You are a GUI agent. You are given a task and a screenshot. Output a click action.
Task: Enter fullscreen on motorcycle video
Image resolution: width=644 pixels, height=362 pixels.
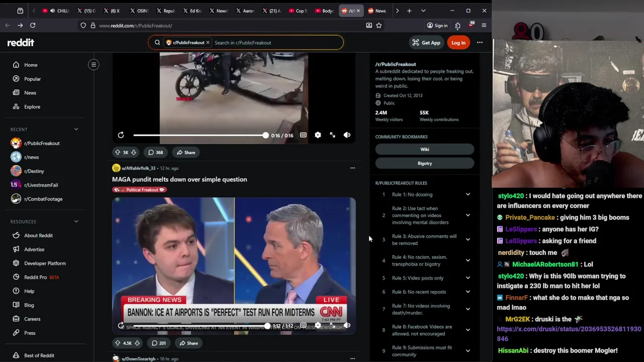[333, 135]
